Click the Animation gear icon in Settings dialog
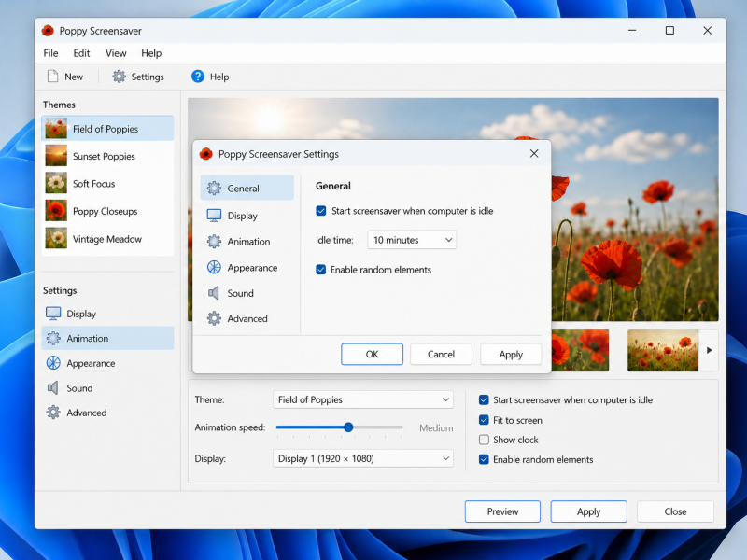The image size is (747, 560). 214,242
